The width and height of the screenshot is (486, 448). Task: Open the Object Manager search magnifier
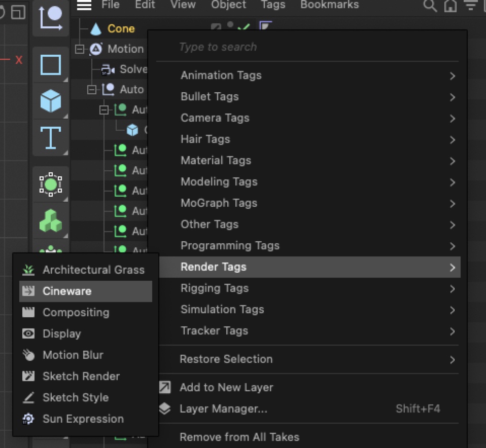click(430, 6)
